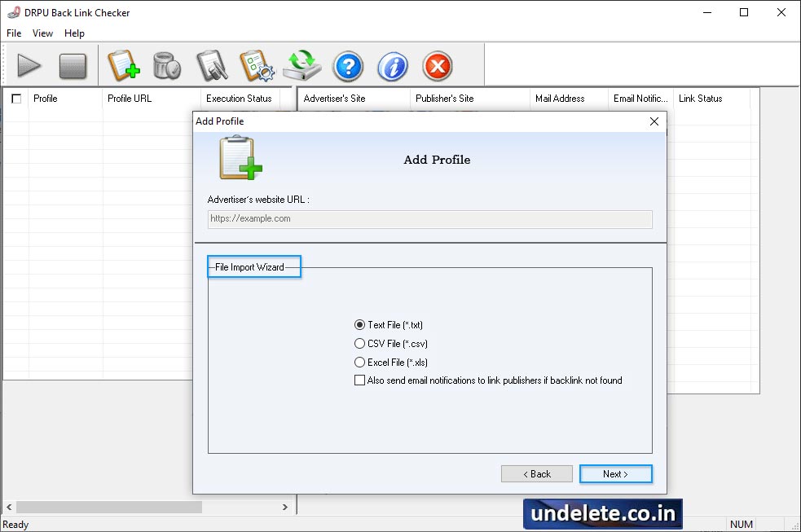The image size is (801, 532).
Task: Click the Edit Profile pen icon
Action: (x=212, y=66)
